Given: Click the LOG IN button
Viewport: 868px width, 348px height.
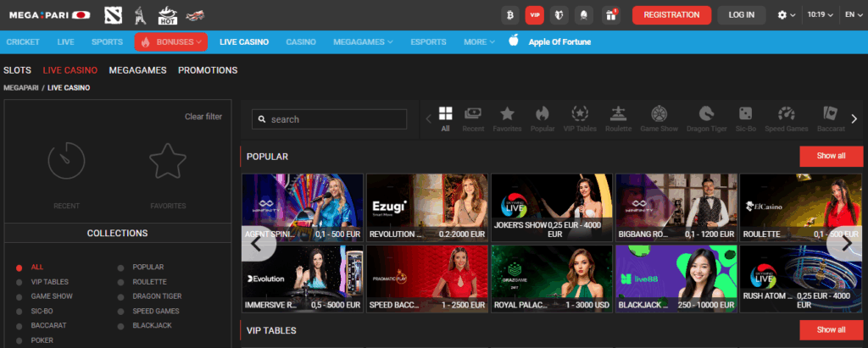Looking at the screenshot, I should click(x=742, y=15).
